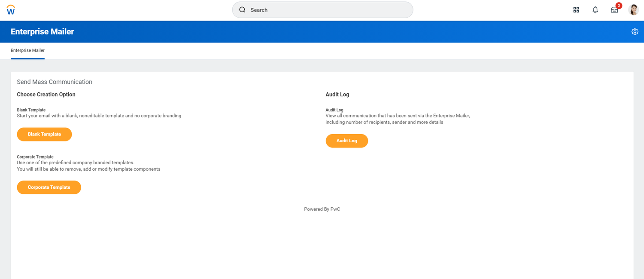Click the audit log communication description text
Screen dimensions: 644x279
click(x=398, y=119)
